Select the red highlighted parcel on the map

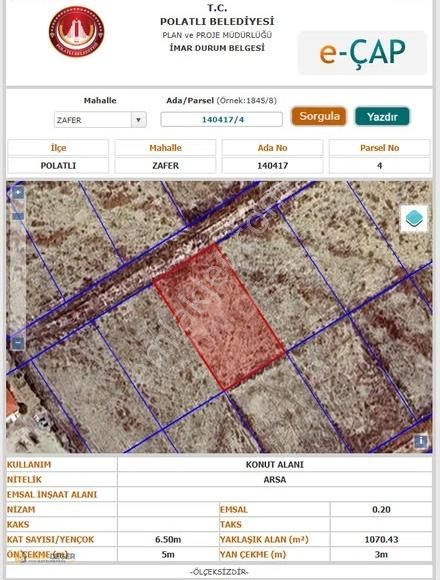[219, 316]
